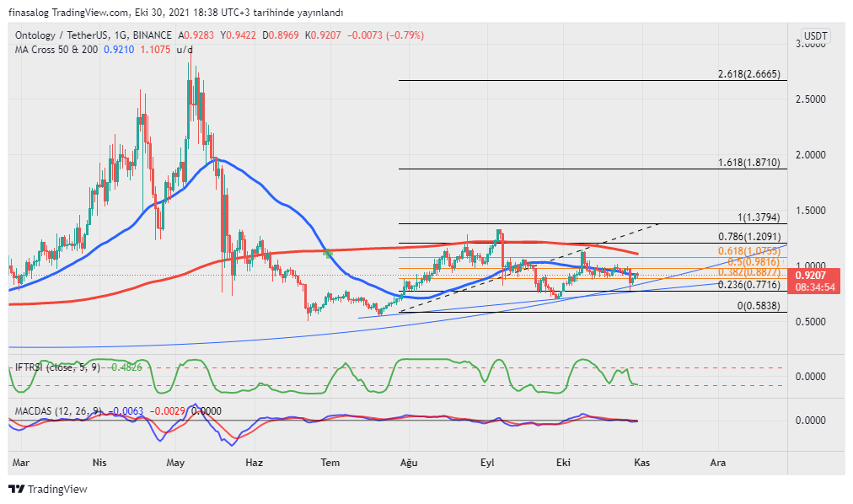The width and height of the screenshot is (853, 504).
Task: Click the Nis label on time axis
Action: 99,463
